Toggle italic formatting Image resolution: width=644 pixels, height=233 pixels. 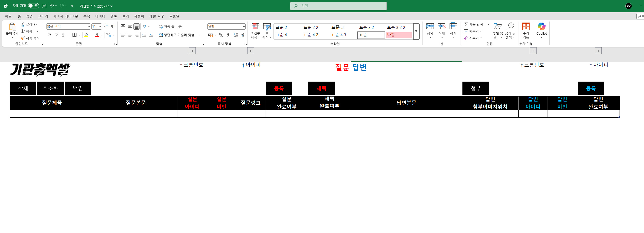pos(56,35)
